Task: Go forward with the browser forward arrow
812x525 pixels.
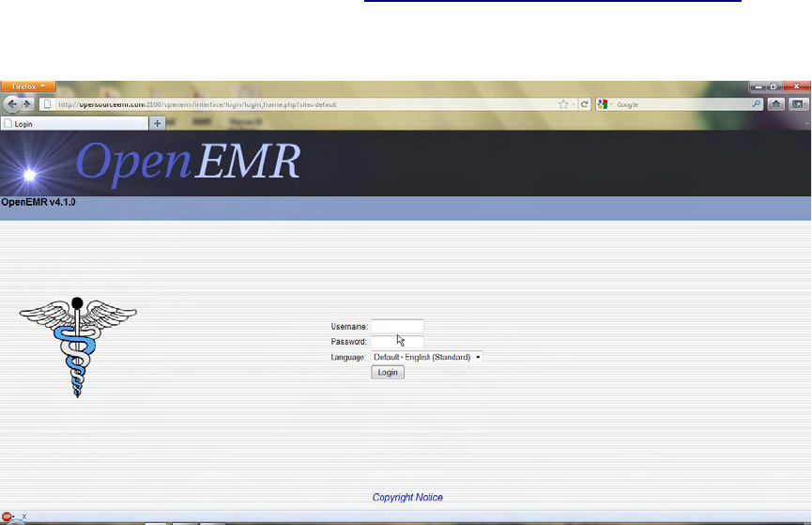Action: [x=27, y=104]
